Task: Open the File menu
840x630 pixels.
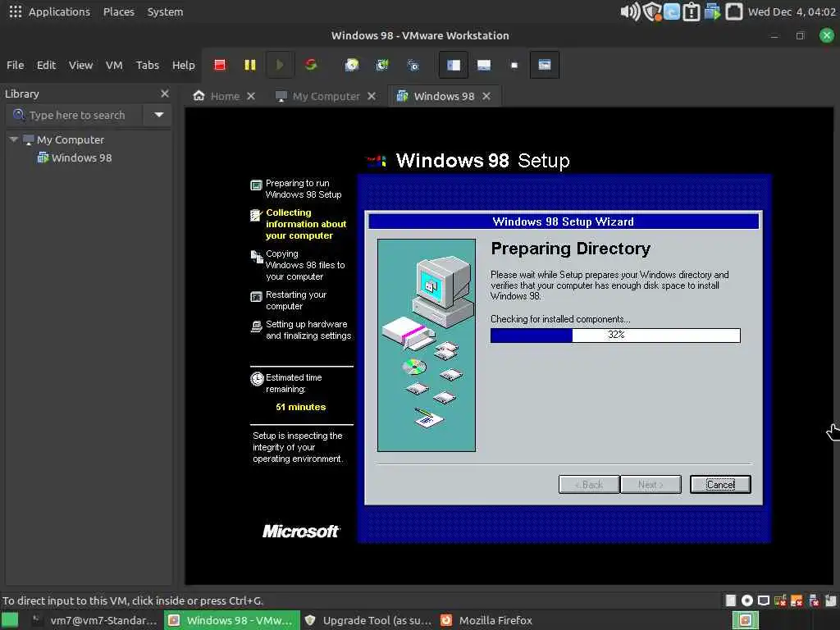Action: [x=15, y=65]
